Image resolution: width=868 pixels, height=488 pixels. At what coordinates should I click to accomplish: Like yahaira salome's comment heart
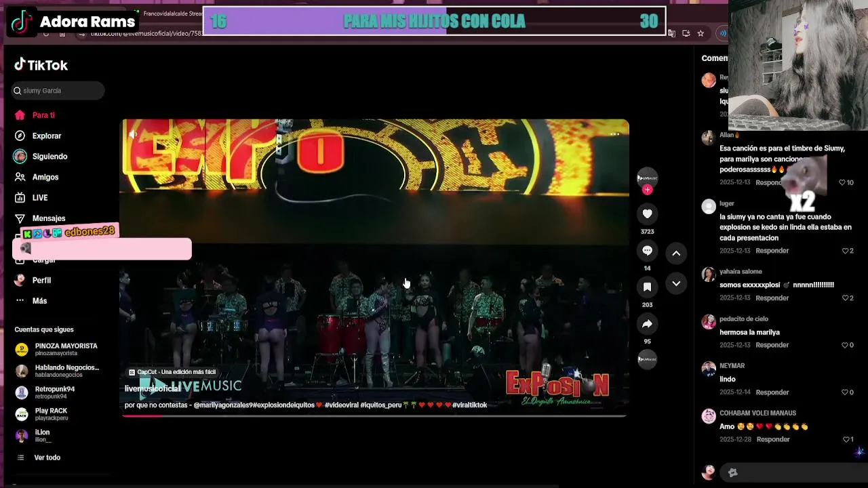(845, 298)
